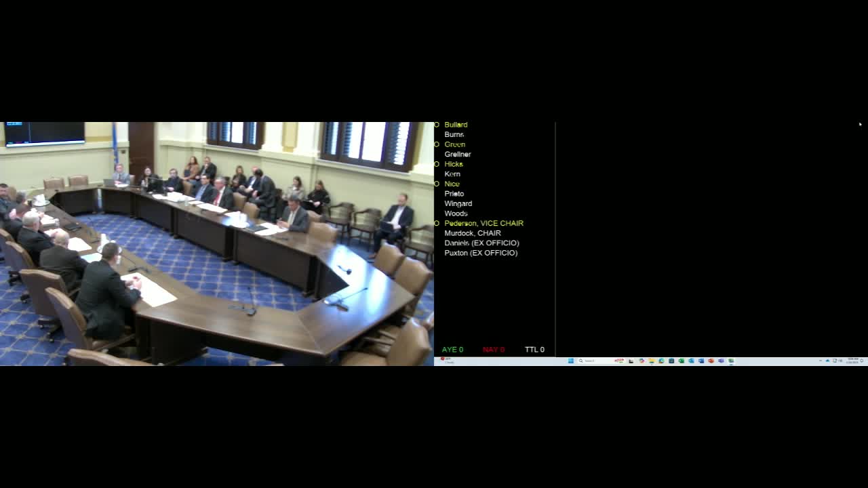
Task: Open the Word icon in the taskbar
Action: click(x=701, y=361)
